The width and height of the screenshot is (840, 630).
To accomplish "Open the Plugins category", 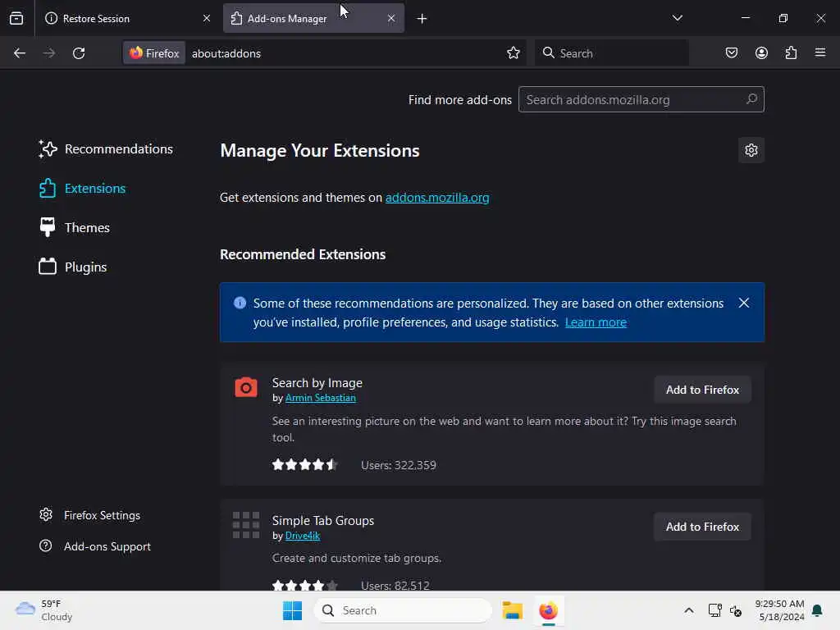I will (72, 267).
